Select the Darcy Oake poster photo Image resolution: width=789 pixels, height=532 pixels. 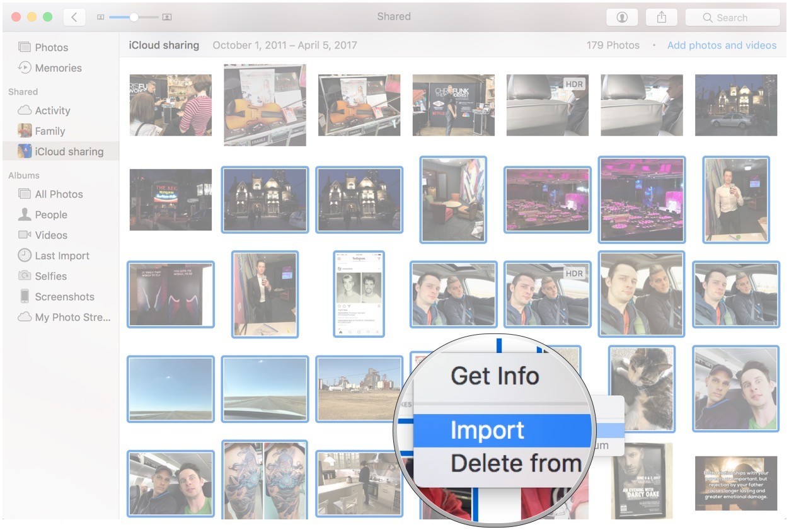pos(642,480)
